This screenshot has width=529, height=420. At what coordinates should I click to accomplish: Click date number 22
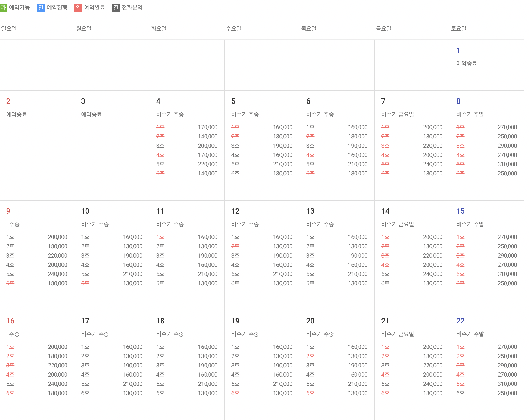click(x=460, y=321)
